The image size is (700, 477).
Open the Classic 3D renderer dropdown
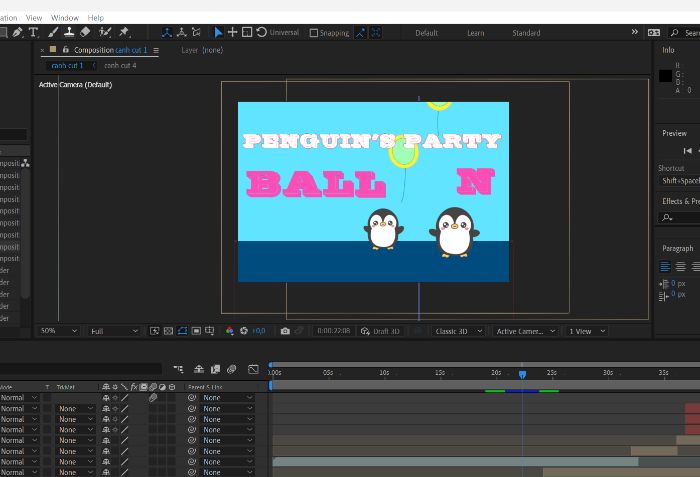point(458,331)
